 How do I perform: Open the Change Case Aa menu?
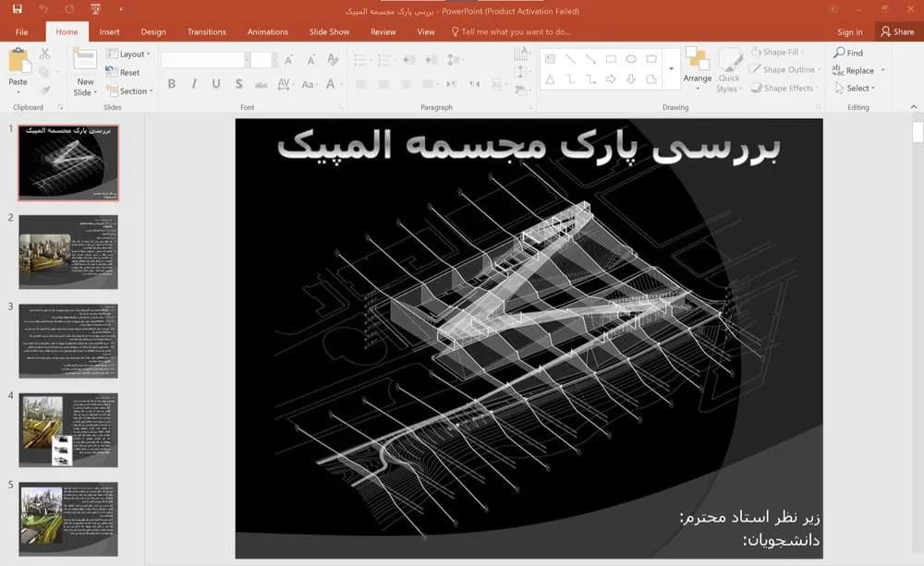point(309,84)
